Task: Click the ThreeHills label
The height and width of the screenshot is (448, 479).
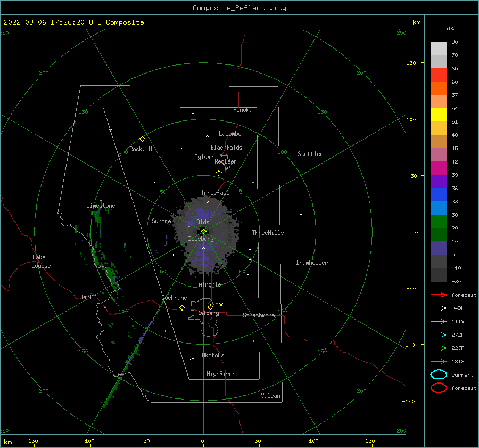Action: pos(268,233)
